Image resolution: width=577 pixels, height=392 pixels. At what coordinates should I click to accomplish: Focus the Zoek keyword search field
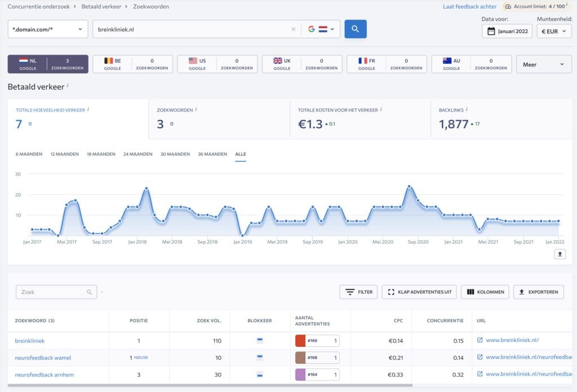pos(56,292)
